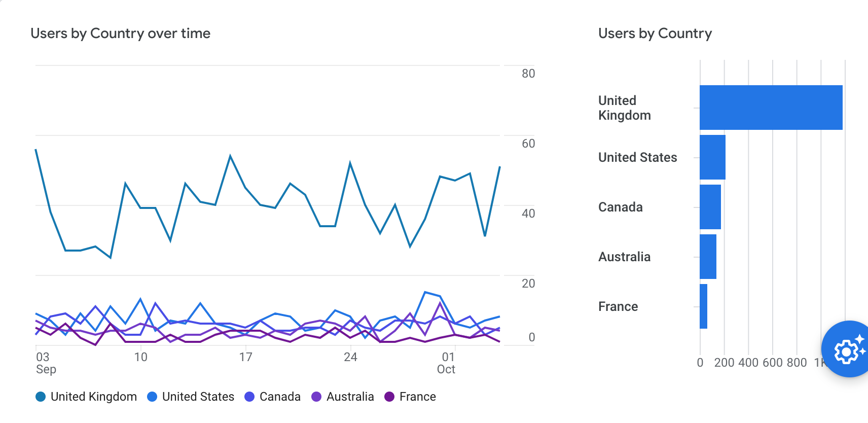Image resolution: width=868 pixels, height=423 pixels.
Task: Select the Canada bar in chart
Action: click(710, 207)
